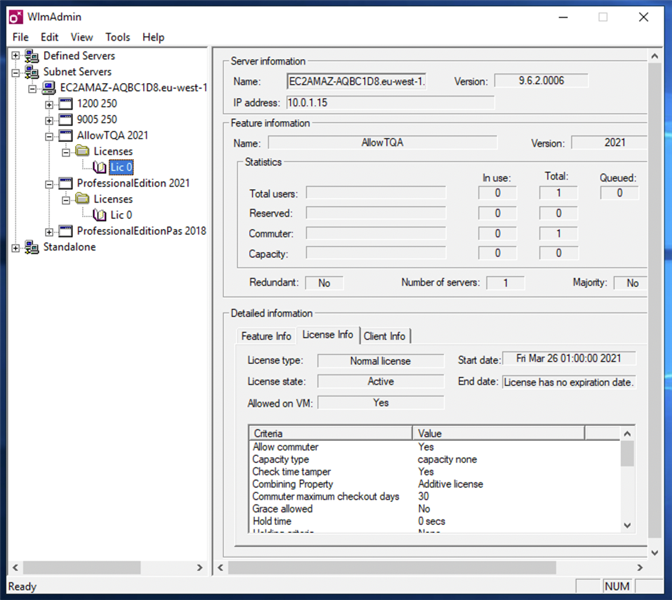Click the Subnet Servers network icon

click(x=32, y=72)
